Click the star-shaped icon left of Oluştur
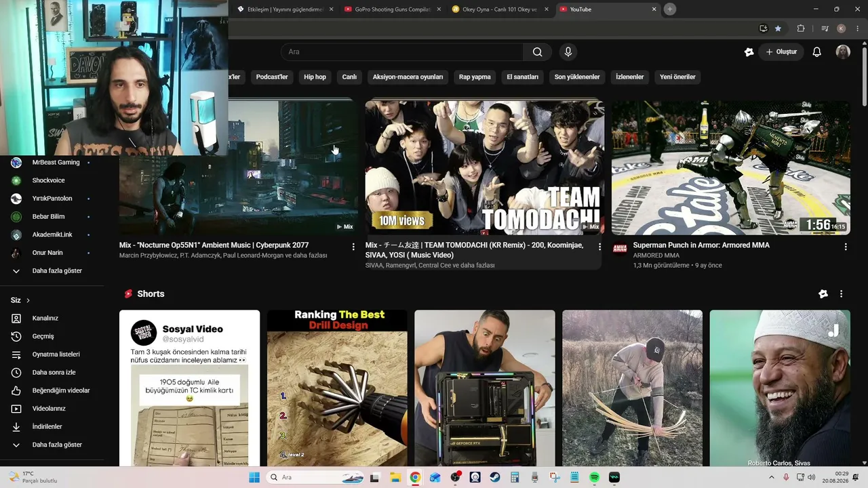Image resolution: width=868 pixels, height=488 pixels. 749,52
